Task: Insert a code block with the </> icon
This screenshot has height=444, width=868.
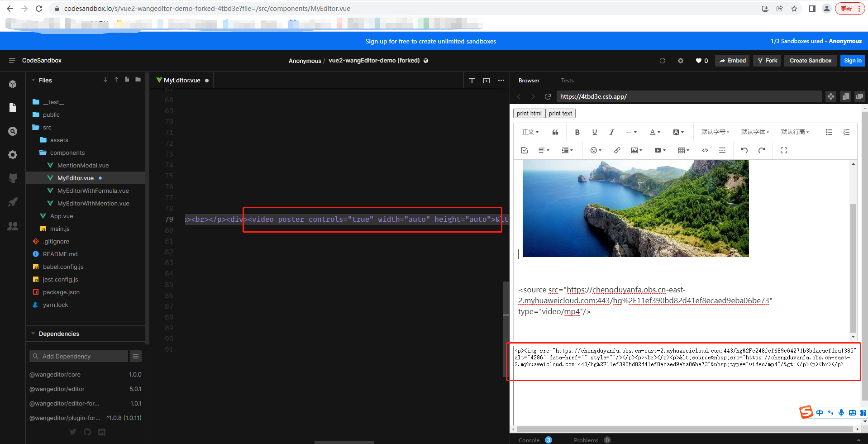Action: [704, 150]
